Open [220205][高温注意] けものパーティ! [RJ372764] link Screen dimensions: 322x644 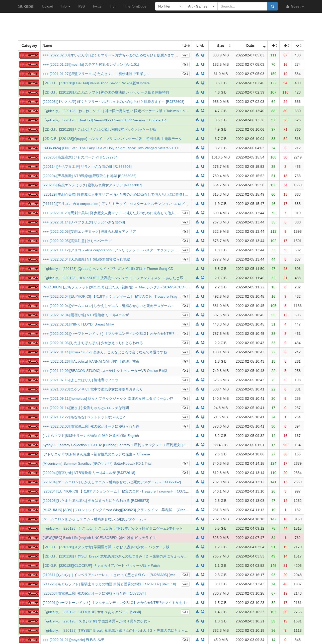(80, 157)
